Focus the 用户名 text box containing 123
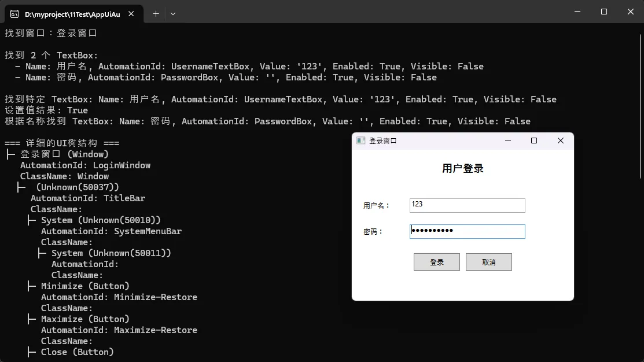This screenshot has width=644, height=362. click(467, 205)
